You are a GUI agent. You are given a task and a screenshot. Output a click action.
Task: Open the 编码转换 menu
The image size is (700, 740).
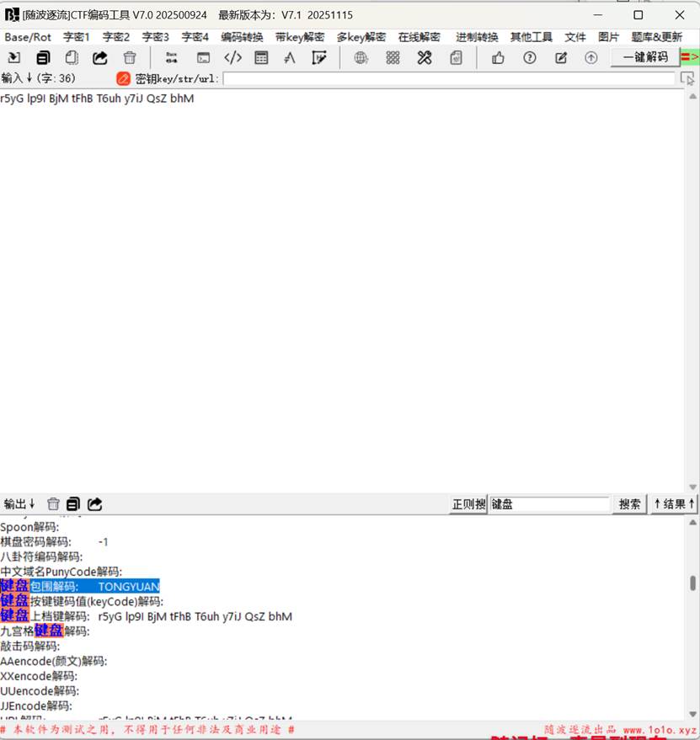click(x=242, y=37)
